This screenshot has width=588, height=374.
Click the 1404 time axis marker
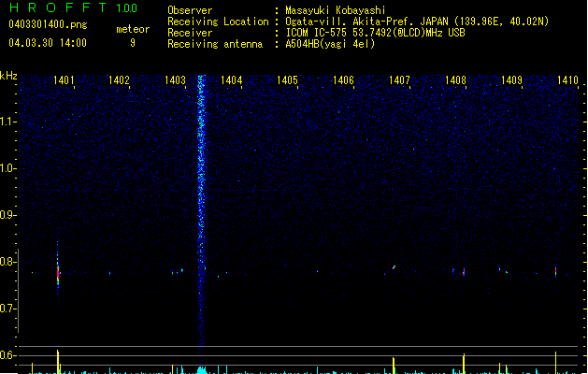point(232,80)
